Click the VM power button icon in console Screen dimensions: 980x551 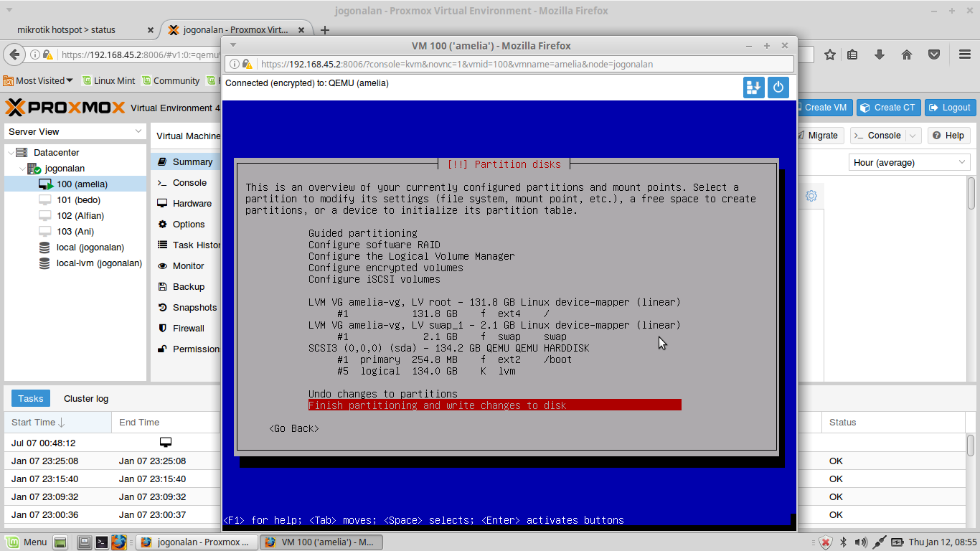pos(778,88)
